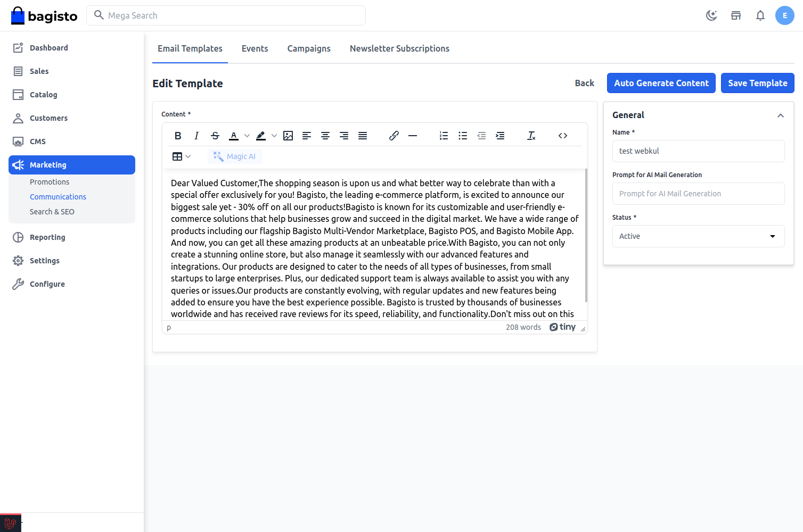Click the editor resize handle
The height and width of the screenshot is (532, 803).
[x=583, y=329]
